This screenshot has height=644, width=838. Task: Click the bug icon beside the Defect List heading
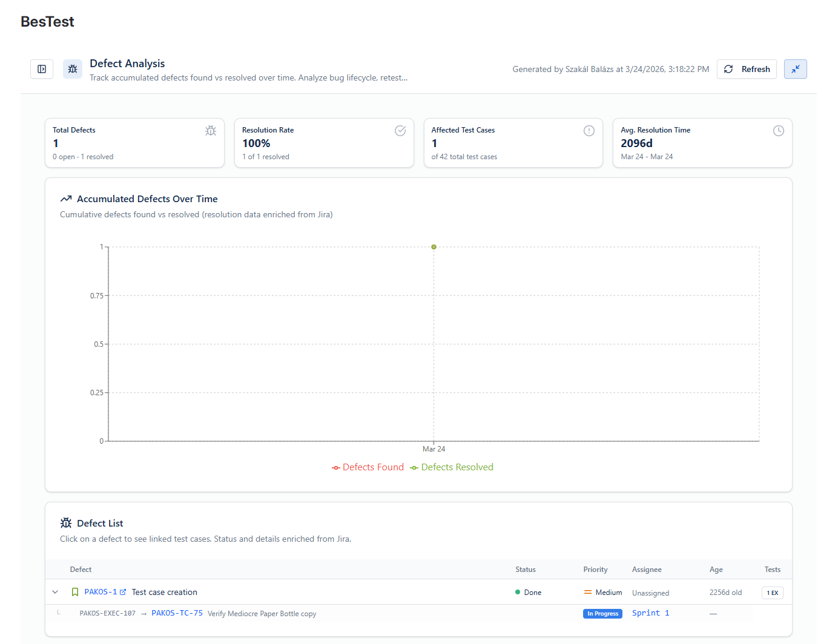pyautogui.click(x=66, y=523)
